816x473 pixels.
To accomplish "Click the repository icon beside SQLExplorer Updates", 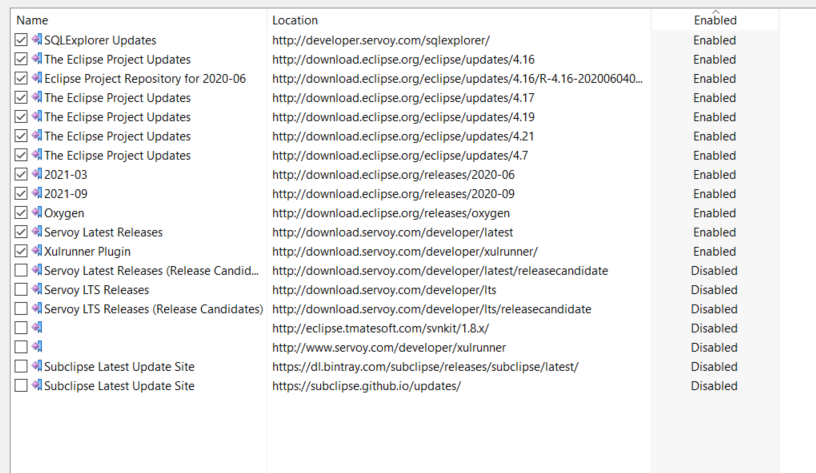I will pyautogui.click(x=36, y=40).
